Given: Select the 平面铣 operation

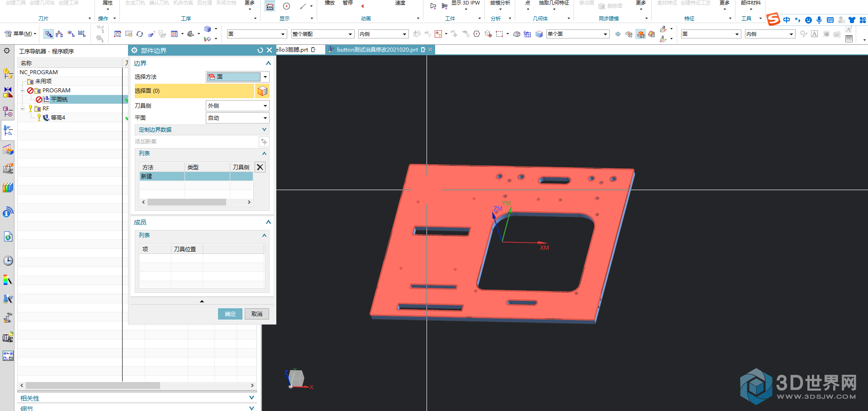Looking at the screenshot, I should [x=59, y=100].
